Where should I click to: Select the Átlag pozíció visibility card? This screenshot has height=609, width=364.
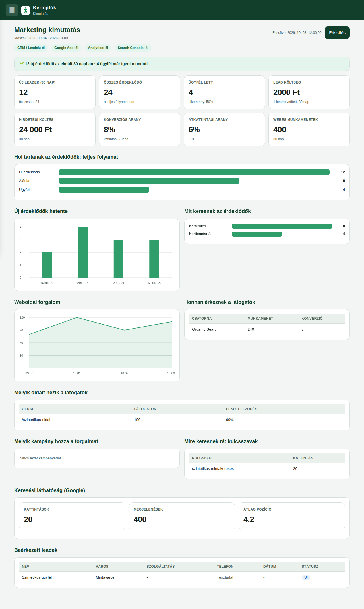pos(292,516)
